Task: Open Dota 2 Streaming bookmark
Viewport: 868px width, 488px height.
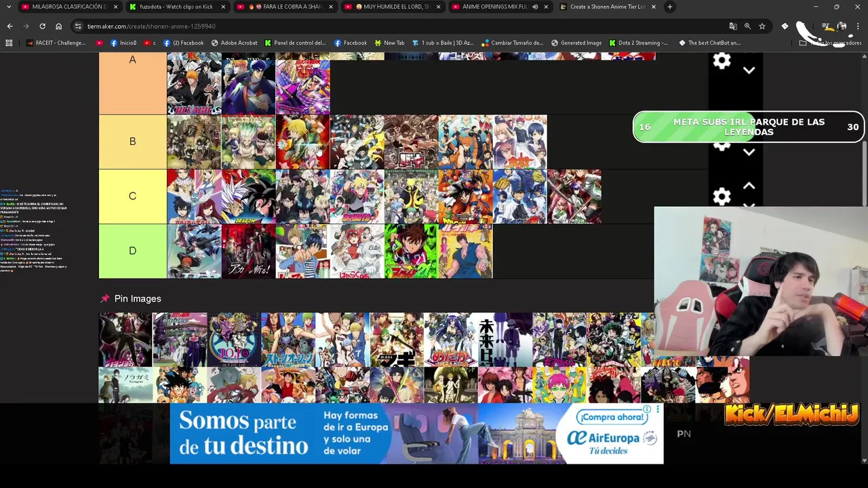Action: (638, 43)
